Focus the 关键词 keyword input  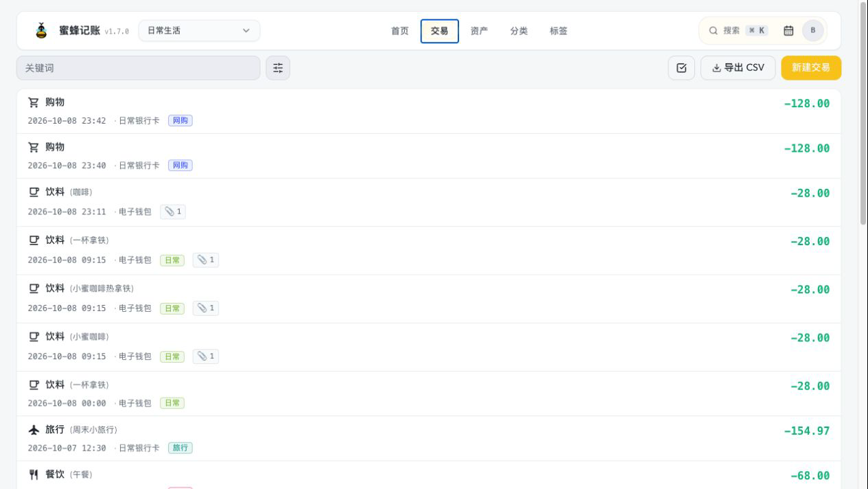[x=139, y=68]
